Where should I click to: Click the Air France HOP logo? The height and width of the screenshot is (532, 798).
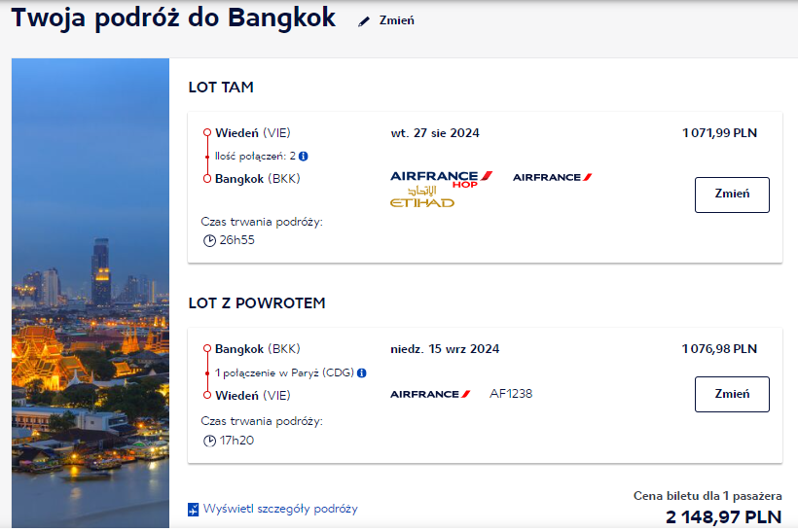tap(441, 179)
